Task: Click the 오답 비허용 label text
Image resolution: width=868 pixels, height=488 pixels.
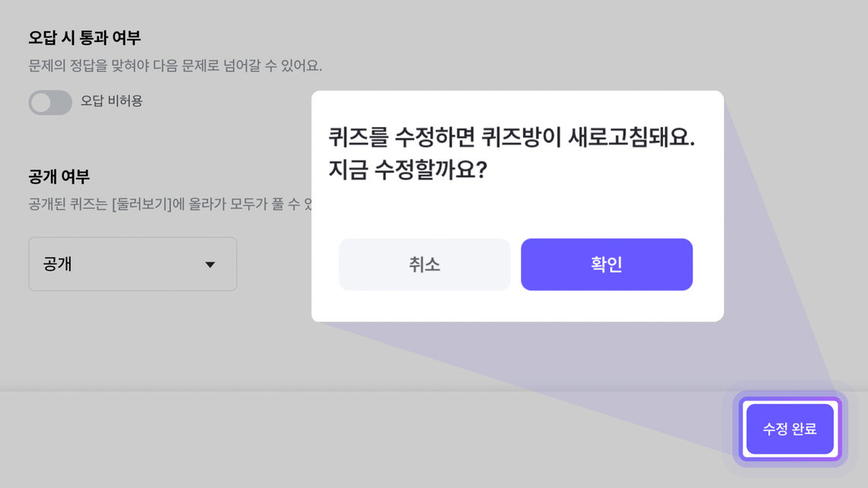Action: tap(112, 100)
